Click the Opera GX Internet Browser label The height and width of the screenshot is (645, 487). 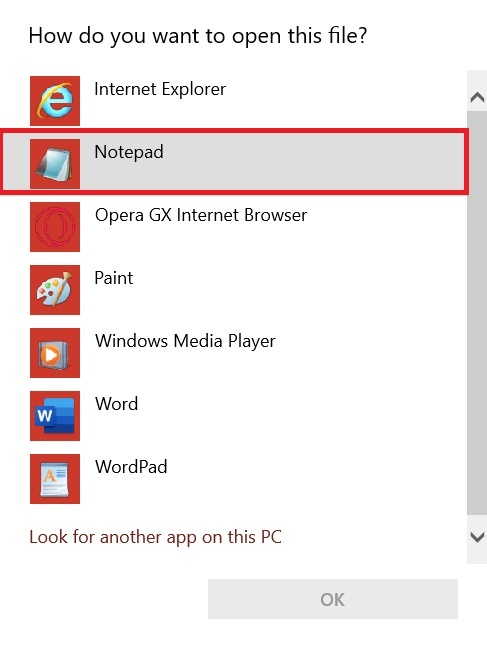[201, 215]
